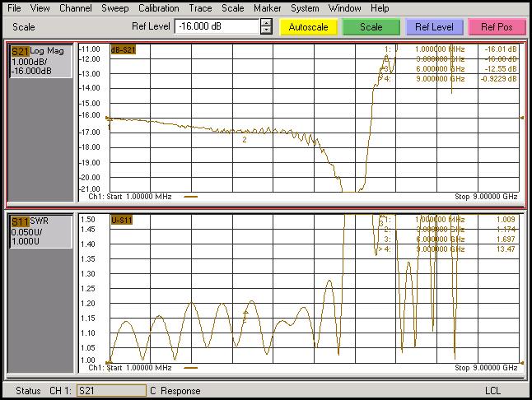Open the Window menu

tap(344, 8)
